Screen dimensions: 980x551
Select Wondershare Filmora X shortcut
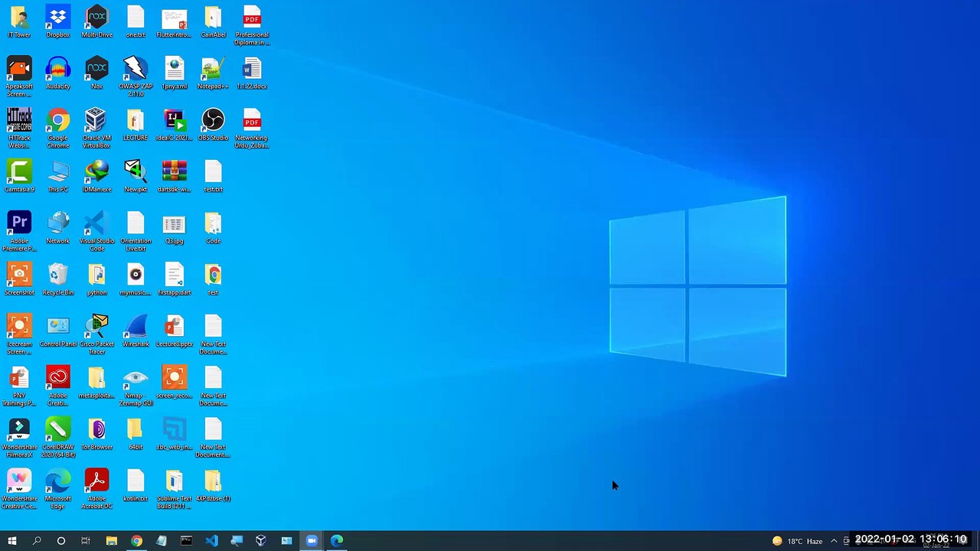click(19, 438)
